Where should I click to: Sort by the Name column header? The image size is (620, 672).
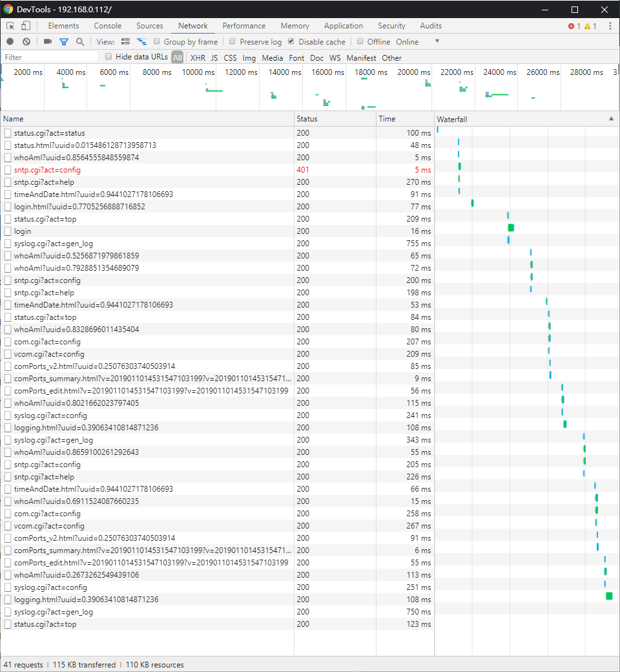pos(147,119)
